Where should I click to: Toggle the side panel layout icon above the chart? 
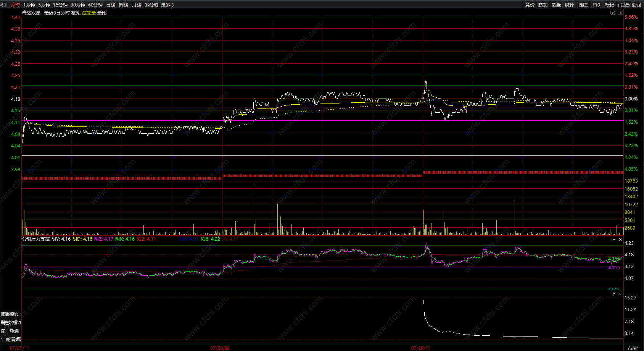(x=620, y=13)
